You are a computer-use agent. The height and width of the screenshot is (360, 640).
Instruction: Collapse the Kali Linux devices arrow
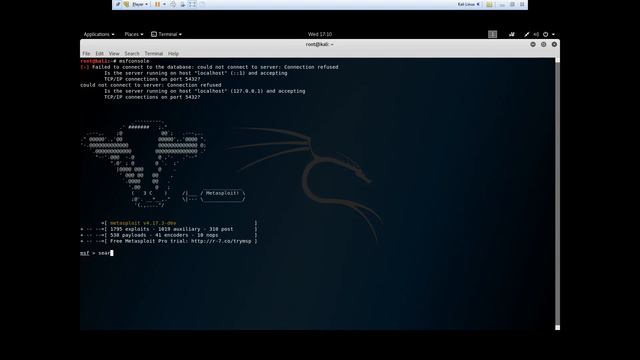478,4
